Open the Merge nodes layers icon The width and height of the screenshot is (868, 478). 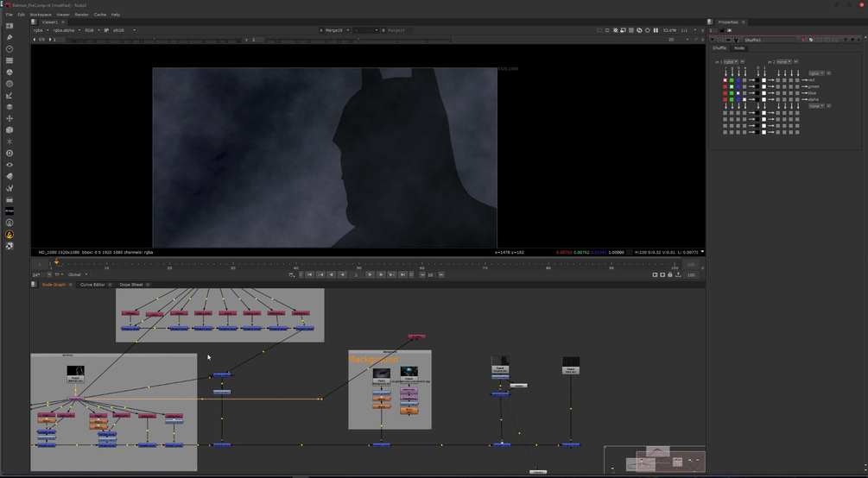pyautogui.click(x=10, y=107)
